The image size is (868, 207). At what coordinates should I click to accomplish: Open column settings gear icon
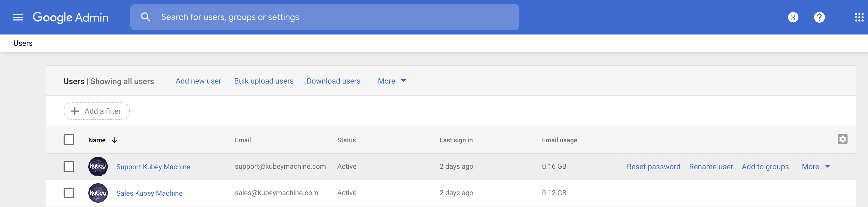[842, 139]
